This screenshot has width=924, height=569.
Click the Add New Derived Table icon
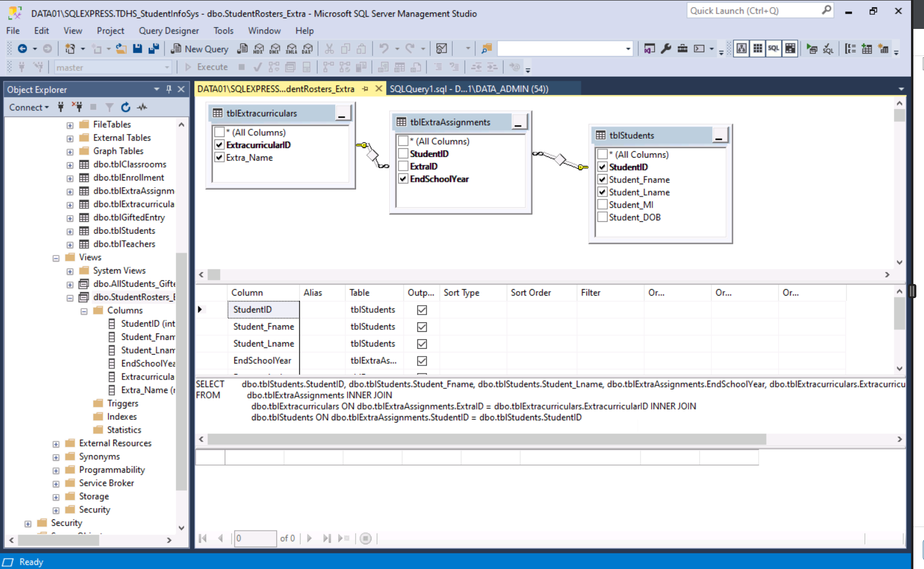(x=883, y=49)
